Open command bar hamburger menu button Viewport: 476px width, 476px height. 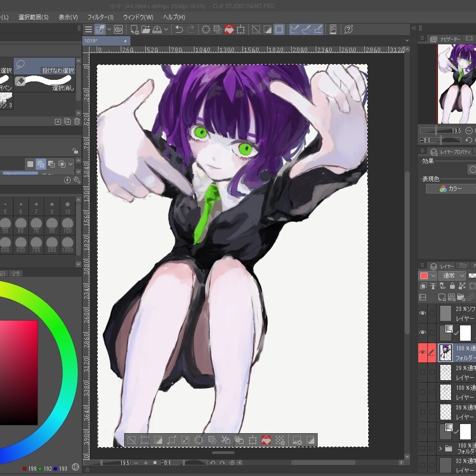pos(89,29)
